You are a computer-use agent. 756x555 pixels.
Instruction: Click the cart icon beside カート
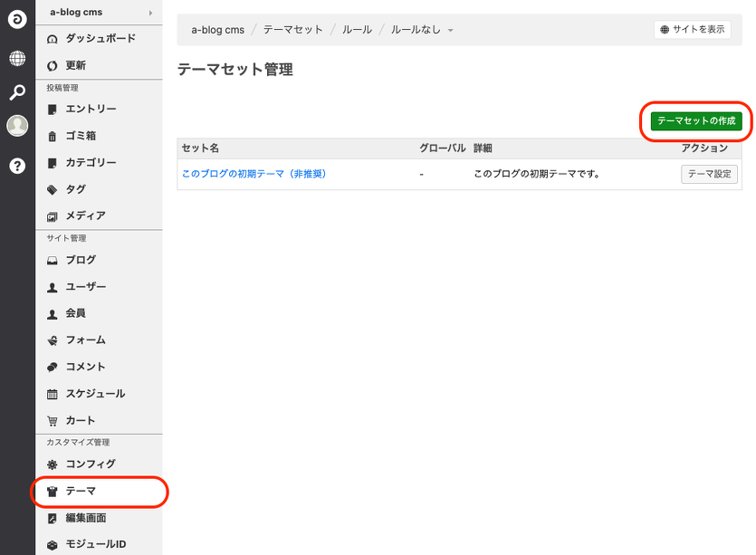(53, 421)
